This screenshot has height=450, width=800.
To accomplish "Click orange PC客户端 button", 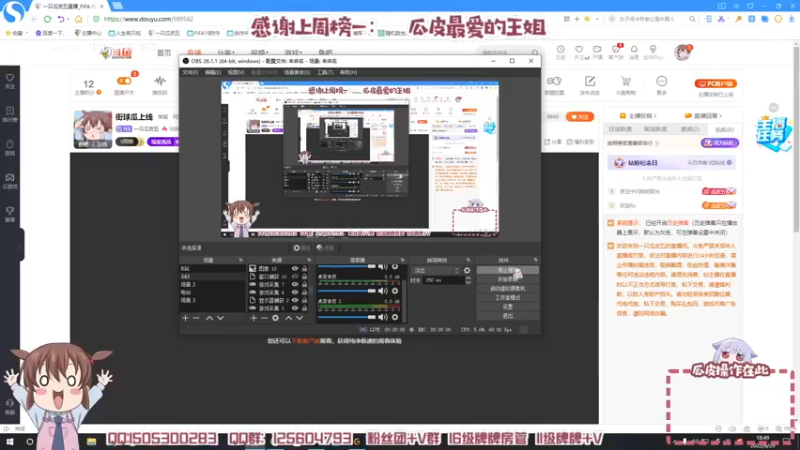I will pos(715,83).
